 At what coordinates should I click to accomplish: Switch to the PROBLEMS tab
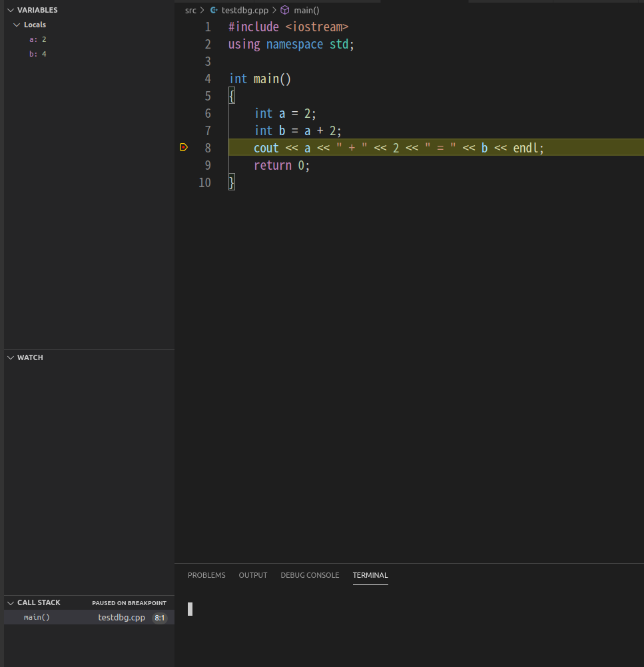coord(206,575)
